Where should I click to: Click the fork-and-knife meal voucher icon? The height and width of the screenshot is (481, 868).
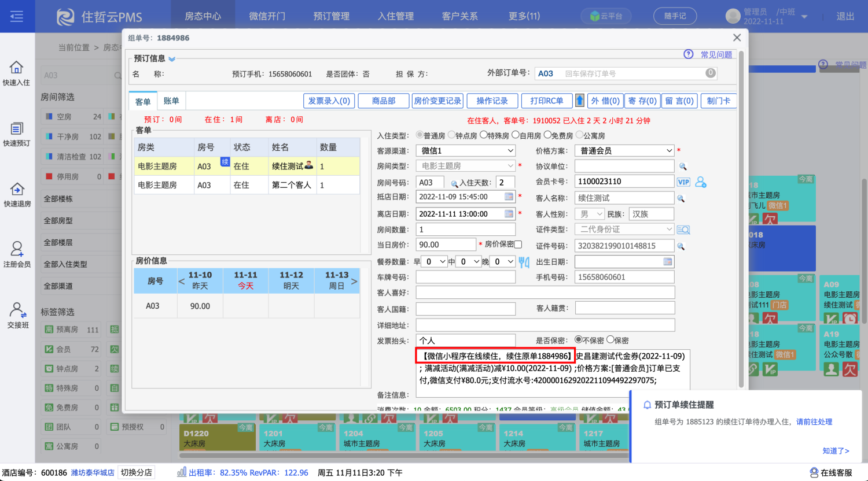524,262
